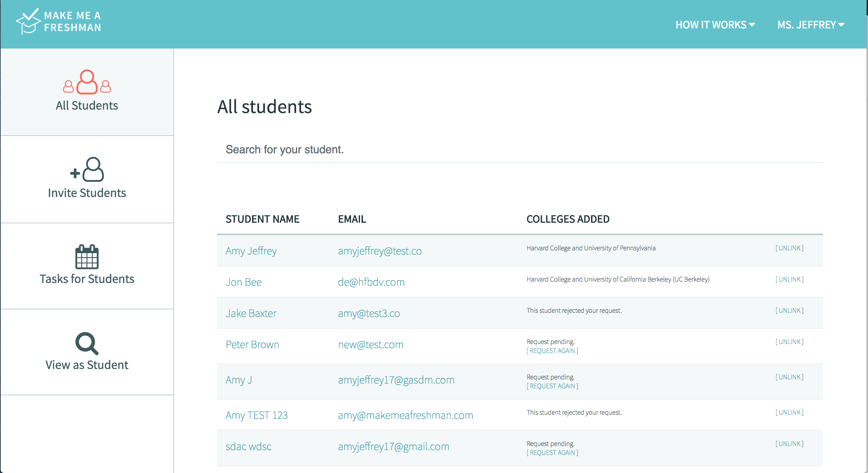Image resolution: width=868 pixels, height=473 pixels.
Task: Open the Jon Bee student link
Action: [x=243, y=282]
